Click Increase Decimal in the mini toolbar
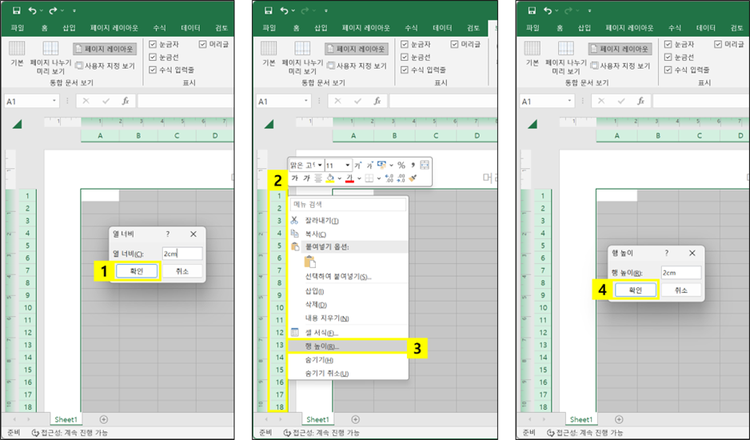The height and width of the screenshot is (440, 750). pyautogui.click(x=389, y=178)
